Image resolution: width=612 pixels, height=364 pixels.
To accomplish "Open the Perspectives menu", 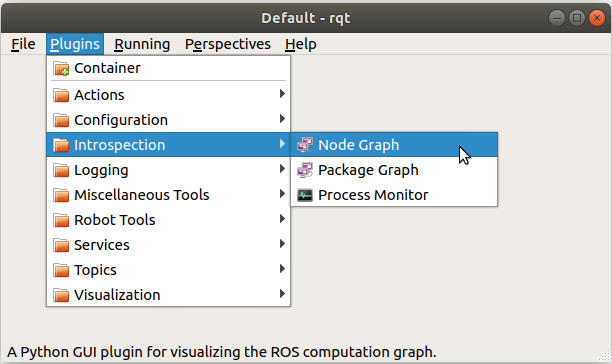I will (228, 44).
